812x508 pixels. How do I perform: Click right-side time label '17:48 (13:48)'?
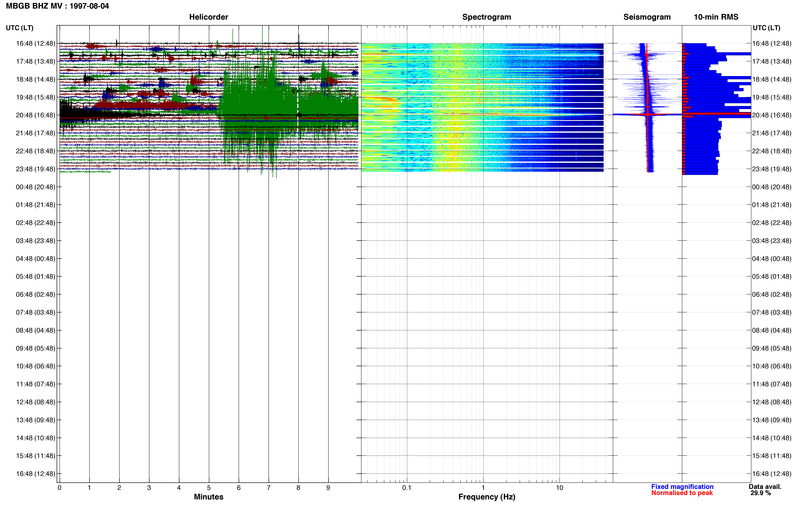(x=772, y=61)
